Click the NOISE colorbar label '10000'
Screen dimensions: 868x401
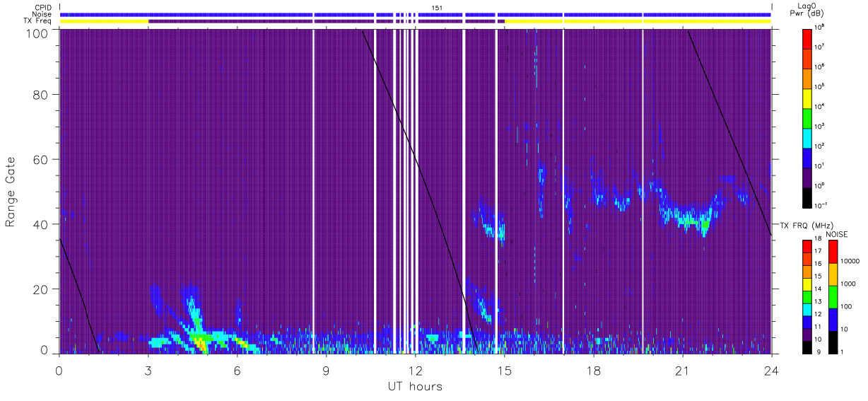click(850, 261)
